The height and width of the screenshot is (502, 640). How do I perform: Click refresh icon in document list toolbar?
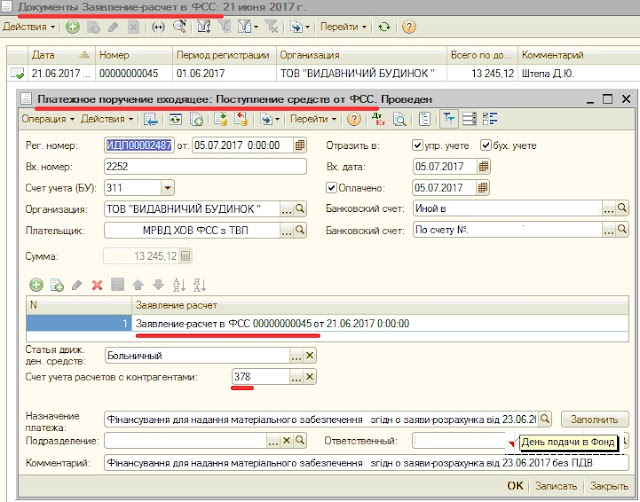click(384, 27)
